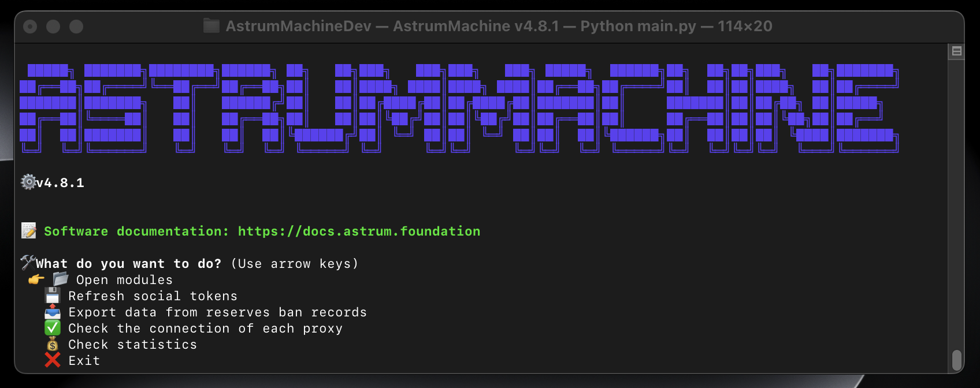The height and width of the screenshot is (388, 980).
Task: Choose the Exit option text
Action: 84,361
